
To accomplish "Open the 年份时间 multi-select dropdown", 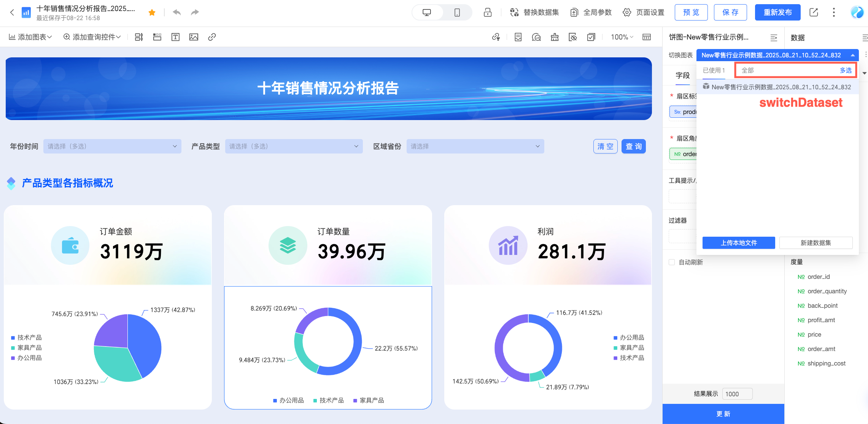I will [112, 146].
